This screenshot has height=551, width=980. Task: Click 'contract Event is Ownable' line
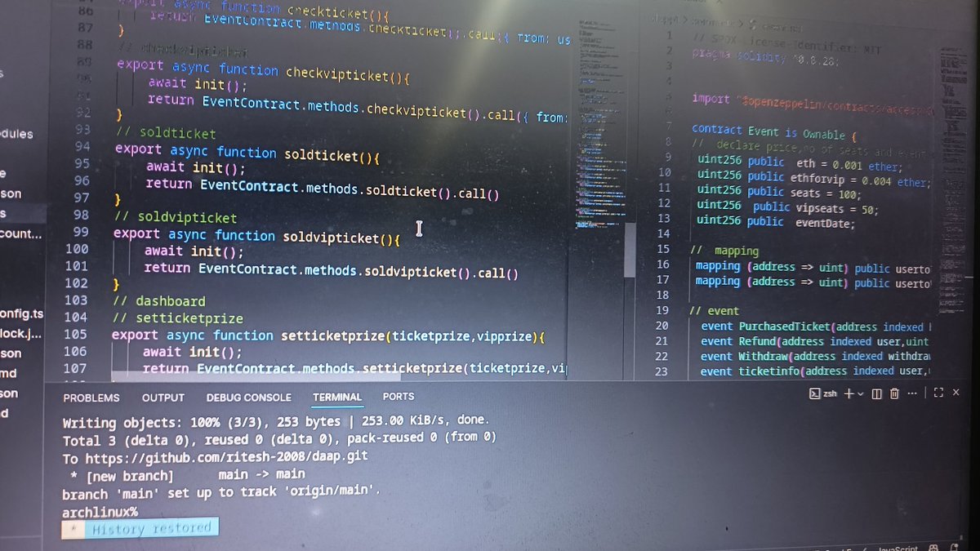[x=773, y=132]
